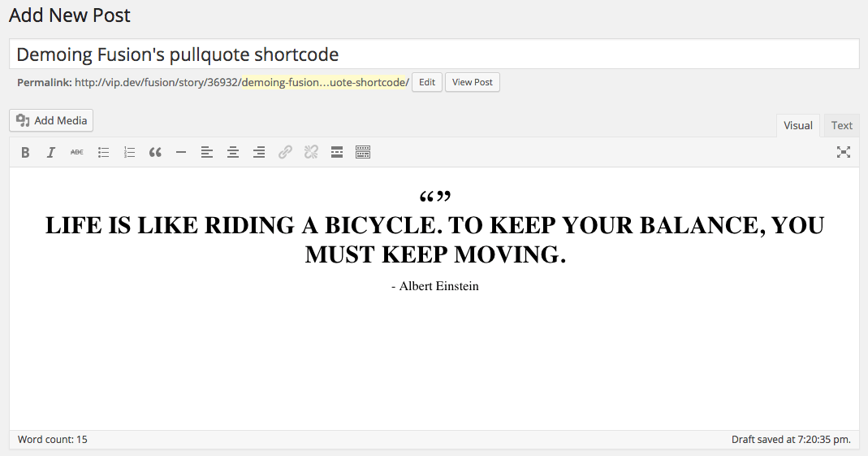This screenshot has width=868, height=456.
Task: Click the post title input field
Action: [434, 54]
